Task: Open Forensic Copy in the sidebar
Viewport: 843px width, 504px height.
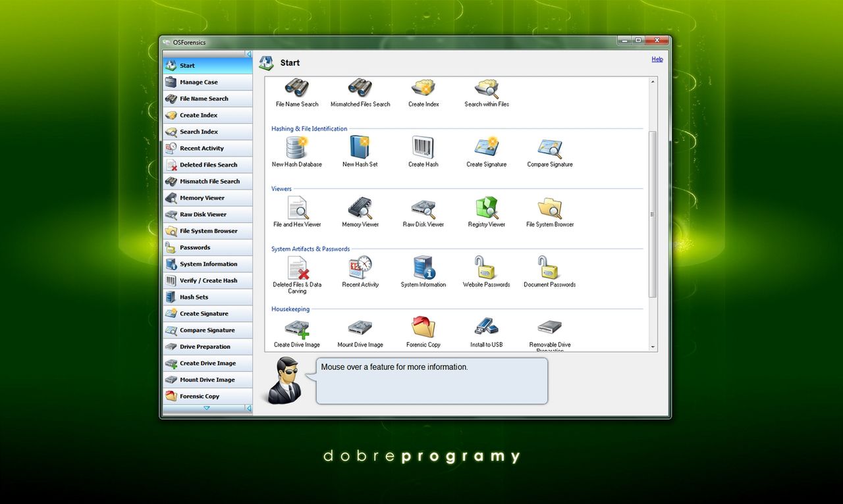Action: click(207, 396)
